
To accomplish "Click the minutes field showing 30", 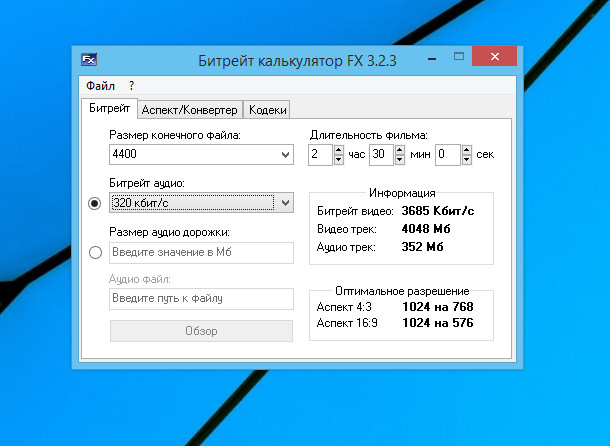I will 381,155.
